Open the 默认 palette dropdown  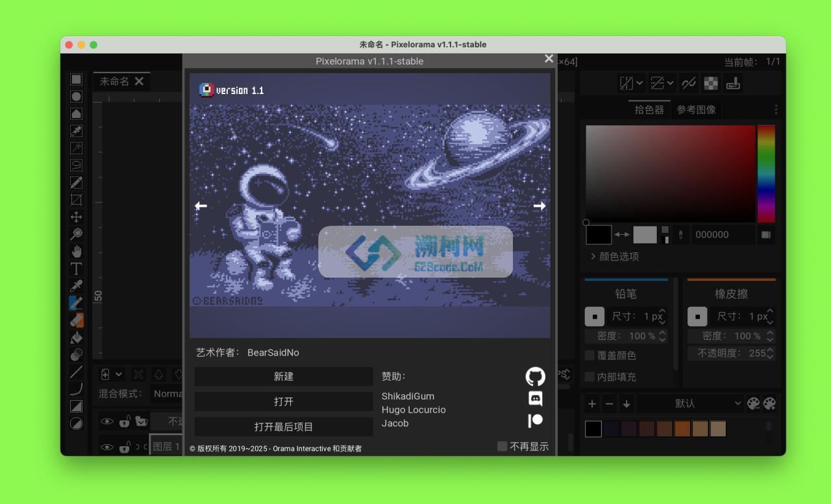(x=689, y=403)
